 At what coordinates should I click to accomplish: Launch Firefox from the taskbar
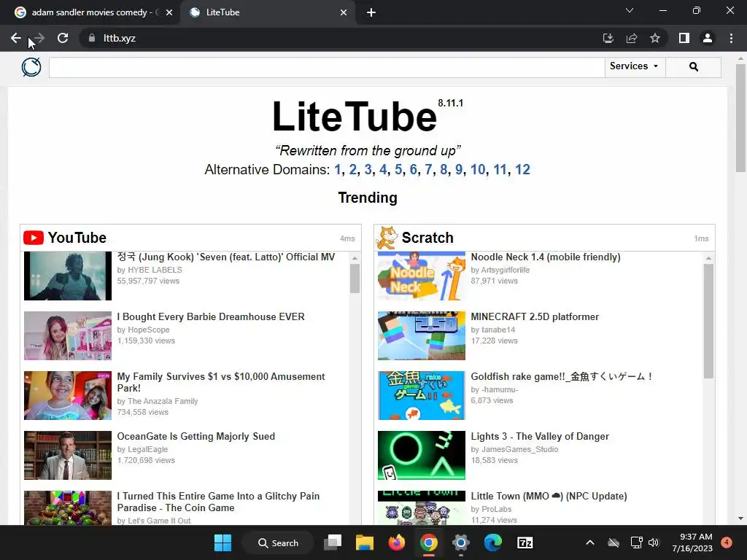pyautogui.click(x=396, y=542)
